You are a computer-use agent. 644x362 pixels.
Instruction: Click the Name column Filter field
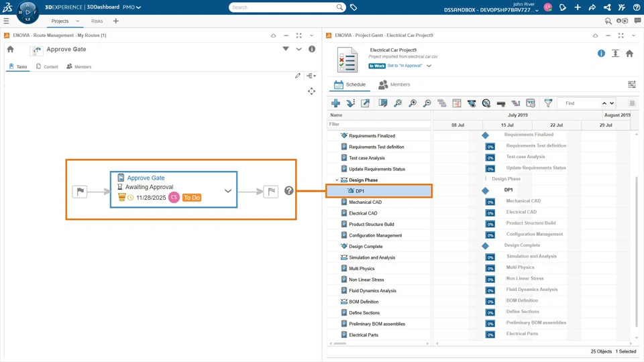378,124
